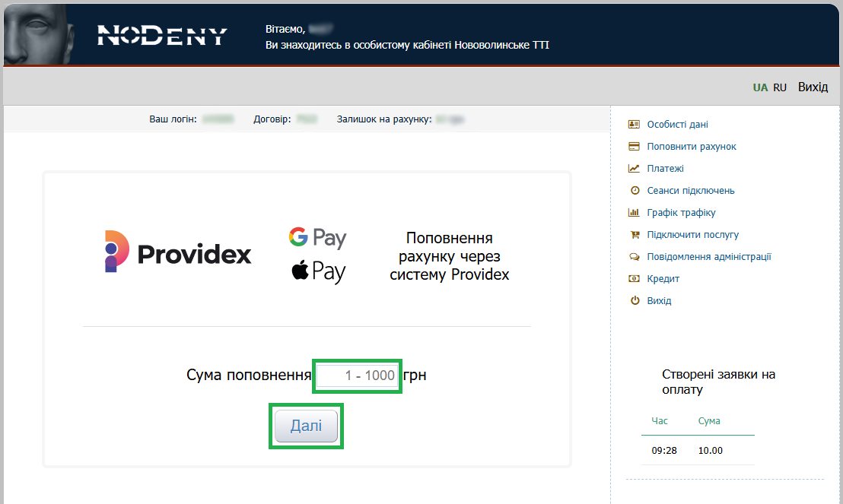
Task: Switch language to RU
Action: (x=780, y=87)
